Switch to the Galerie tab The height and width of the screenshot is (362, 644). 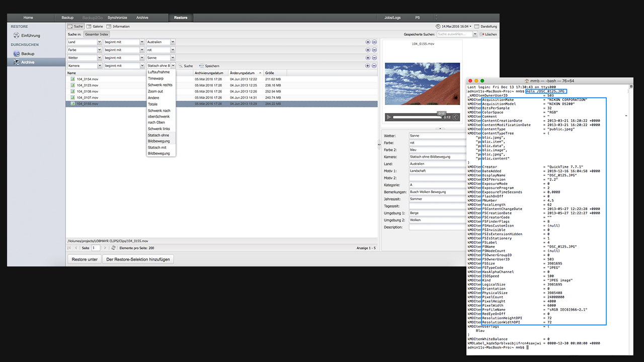tap(95, 26)
